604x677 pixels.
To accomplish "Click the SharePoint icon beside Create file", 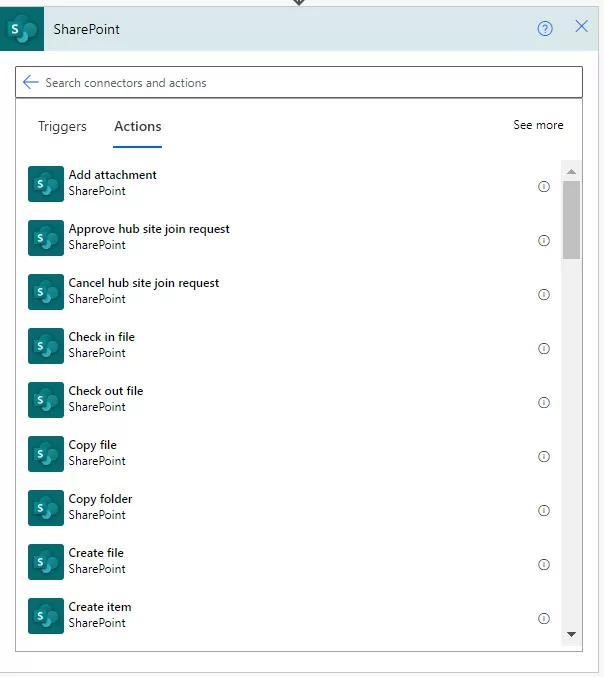I will (x=46, y=561).
